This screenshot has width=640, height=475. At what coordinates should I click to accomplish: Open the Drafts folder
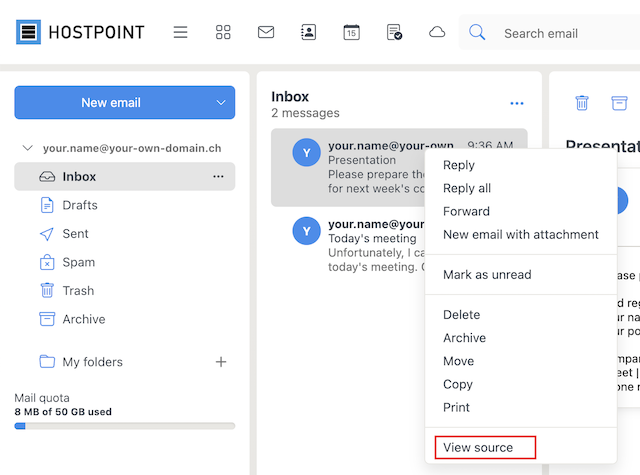point(124,205)
